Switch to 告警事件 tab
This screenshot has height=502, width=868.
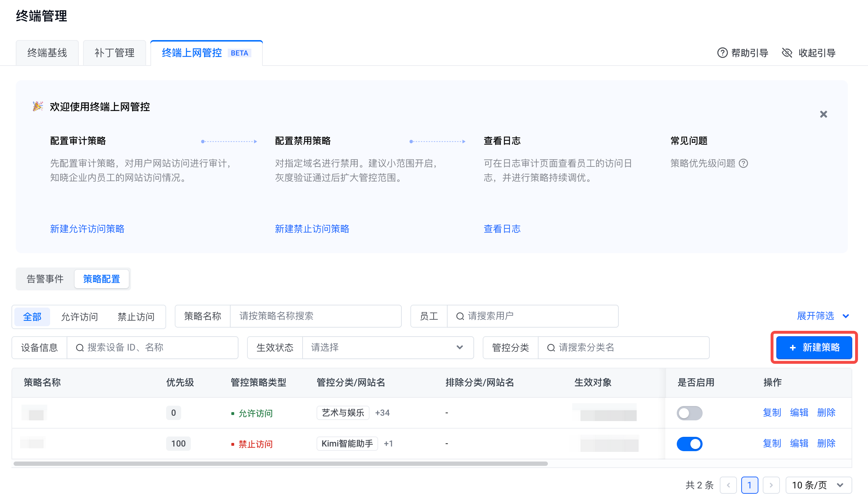tap(45, 279)
